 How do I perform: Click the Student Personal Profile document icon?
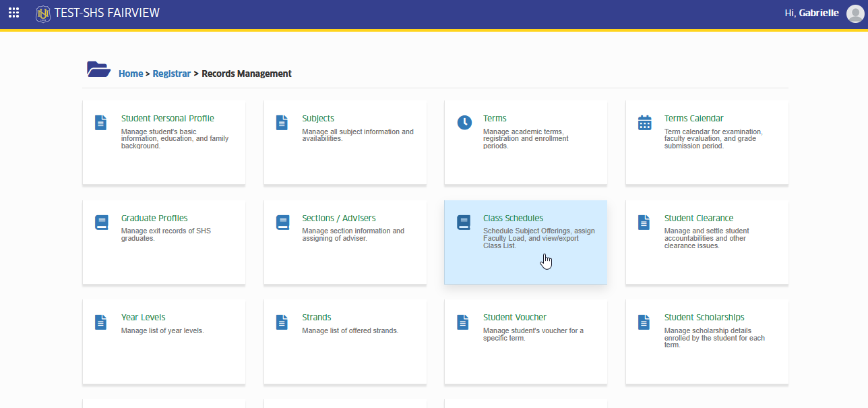pos(100,123)
